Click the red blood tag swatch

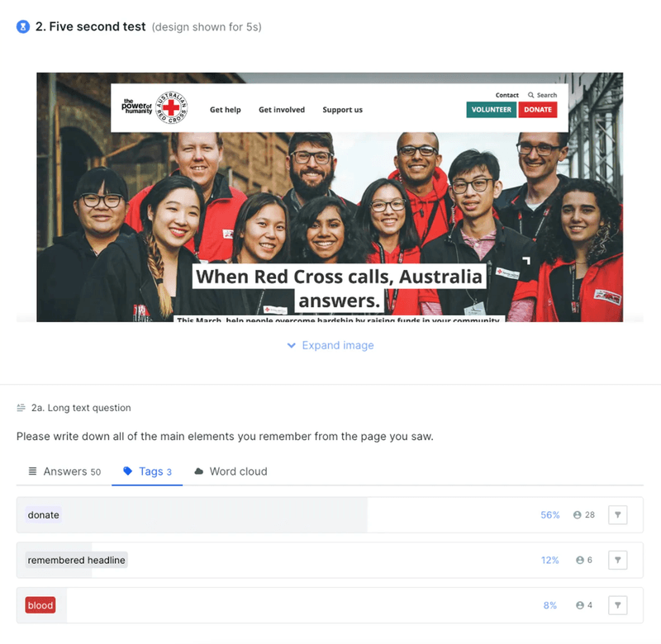(x=40, y=605)
